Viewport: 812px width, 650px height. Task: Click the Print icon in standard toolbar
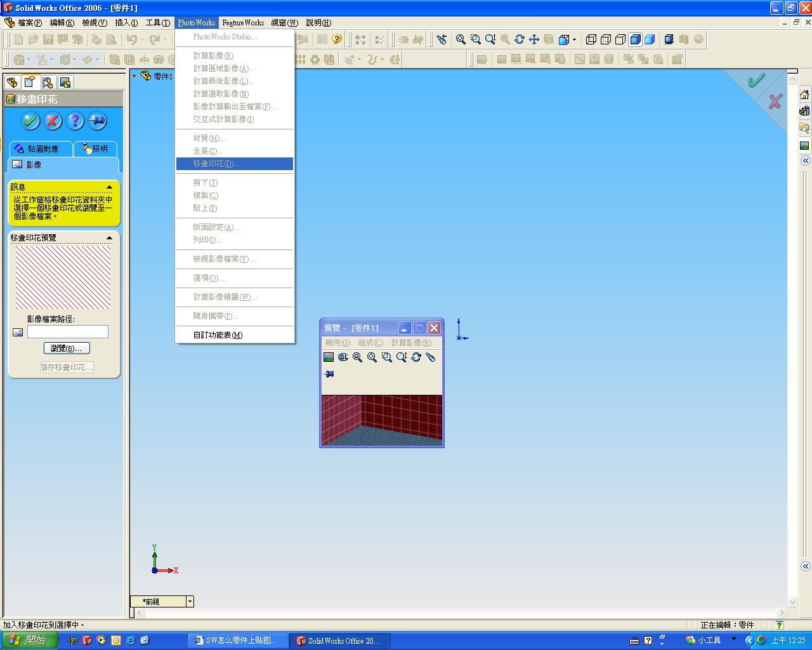96,39
